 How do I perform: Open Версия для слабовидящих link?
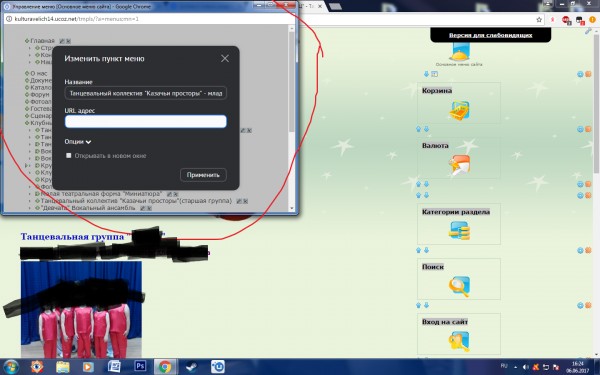491,35
